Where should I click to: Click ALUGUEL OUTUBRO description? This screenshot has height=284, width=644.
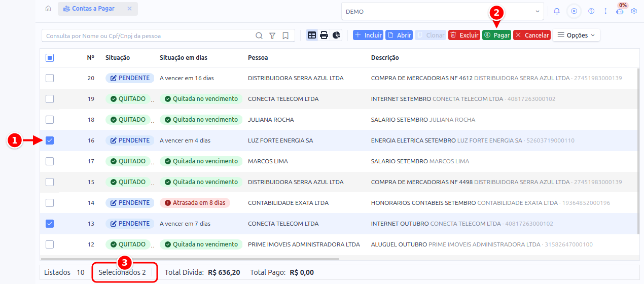click(399, 244)
